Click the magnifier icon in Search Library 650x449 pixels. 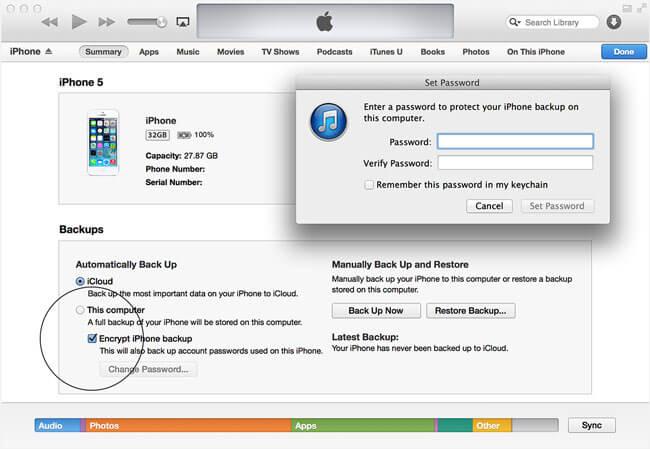(515, 22)
